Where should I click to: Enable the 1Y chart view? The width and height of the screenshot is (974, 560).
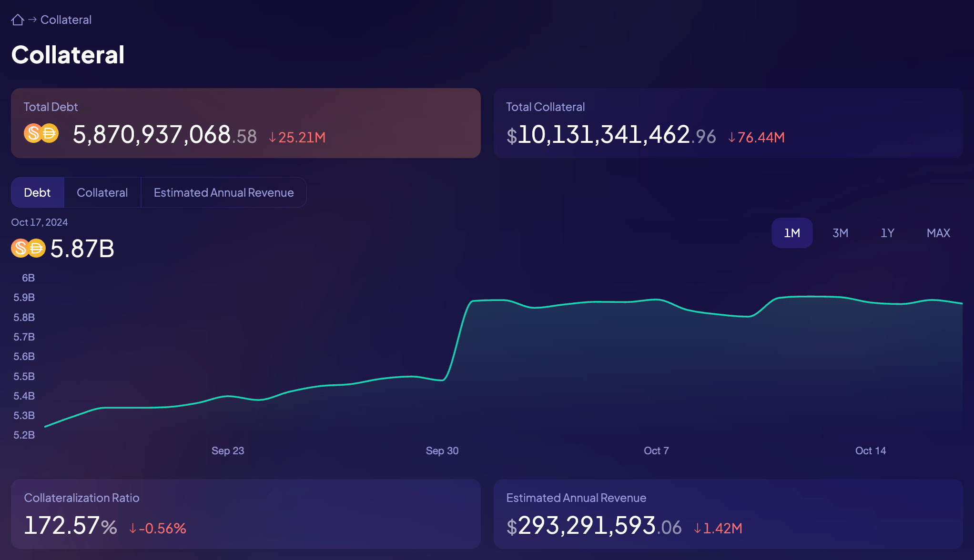coord(887,233)
